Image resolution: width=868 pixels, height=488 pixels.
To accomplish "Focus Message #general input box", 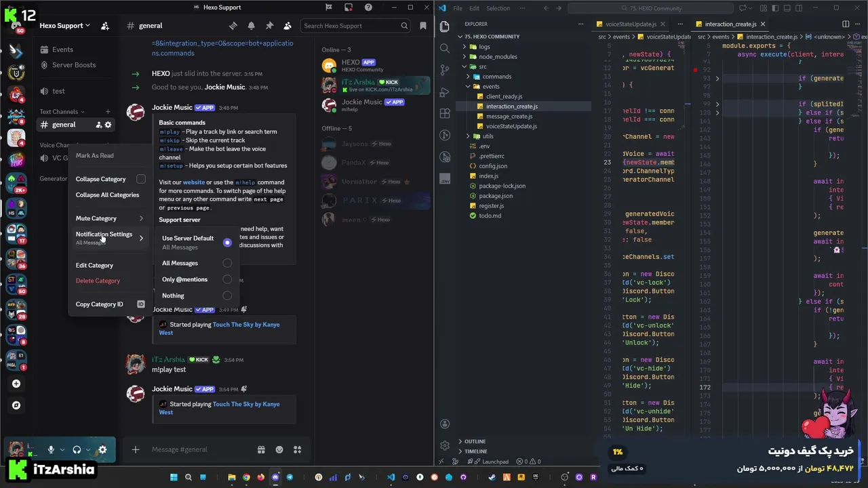I will pyautogui.click(x=200, y=449).
